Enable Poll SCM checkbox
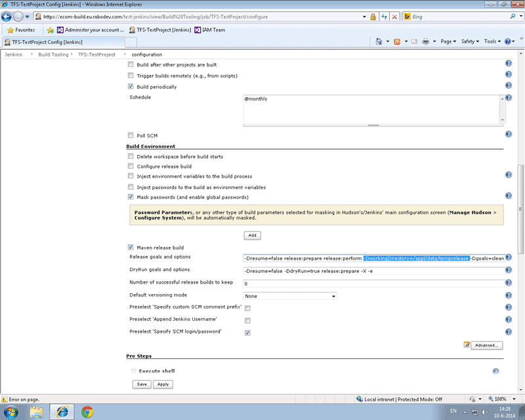 click(131, 135)
